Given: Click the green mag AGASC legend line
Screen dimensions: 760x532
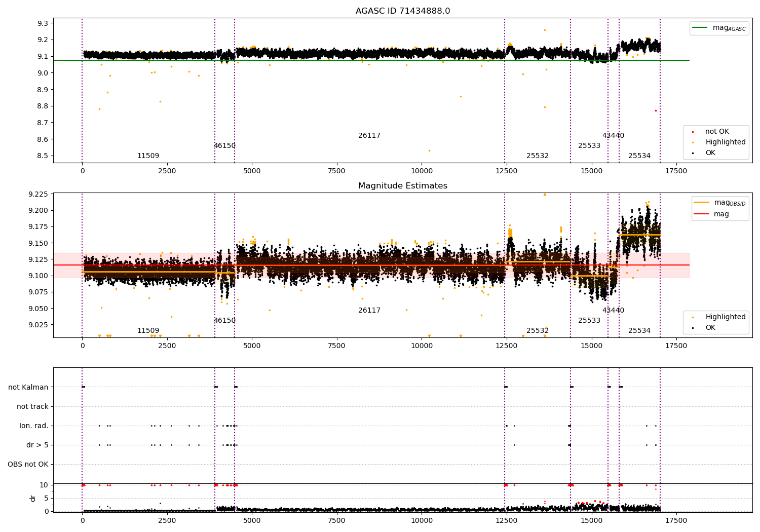Looking at the screenshot, I should [x=700, y=28].
